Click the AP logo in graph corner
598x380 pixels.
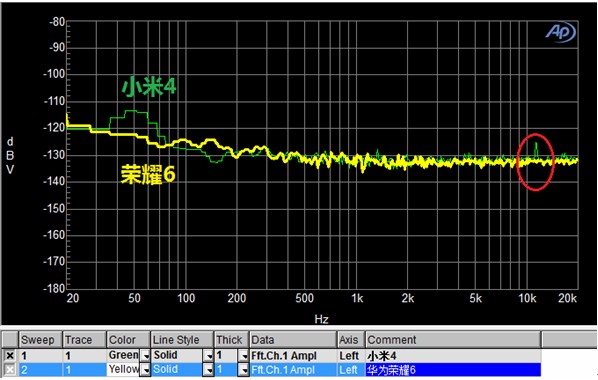(x=561, y=32)
